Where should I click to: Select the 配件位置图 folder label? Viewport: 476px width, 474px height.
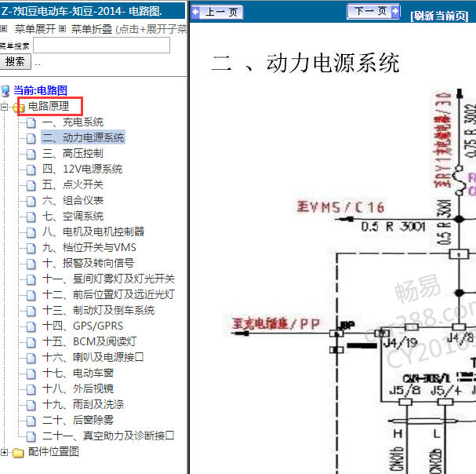point(53,452)
